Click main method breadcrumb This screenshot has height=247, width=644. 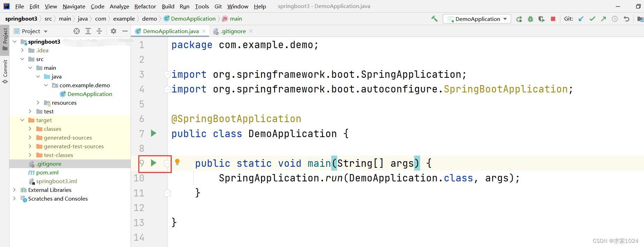pos(232,19)
